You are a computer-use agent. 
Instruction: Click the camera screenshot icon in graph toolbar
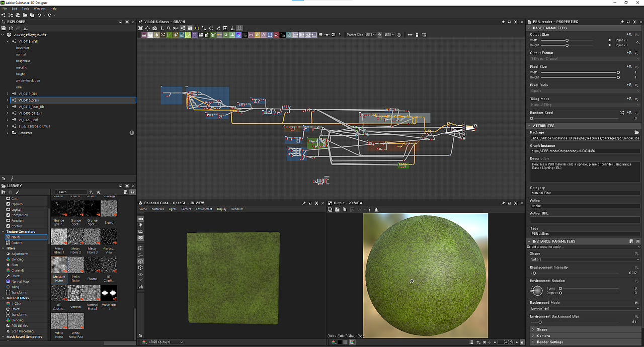(x=154, y=28)
